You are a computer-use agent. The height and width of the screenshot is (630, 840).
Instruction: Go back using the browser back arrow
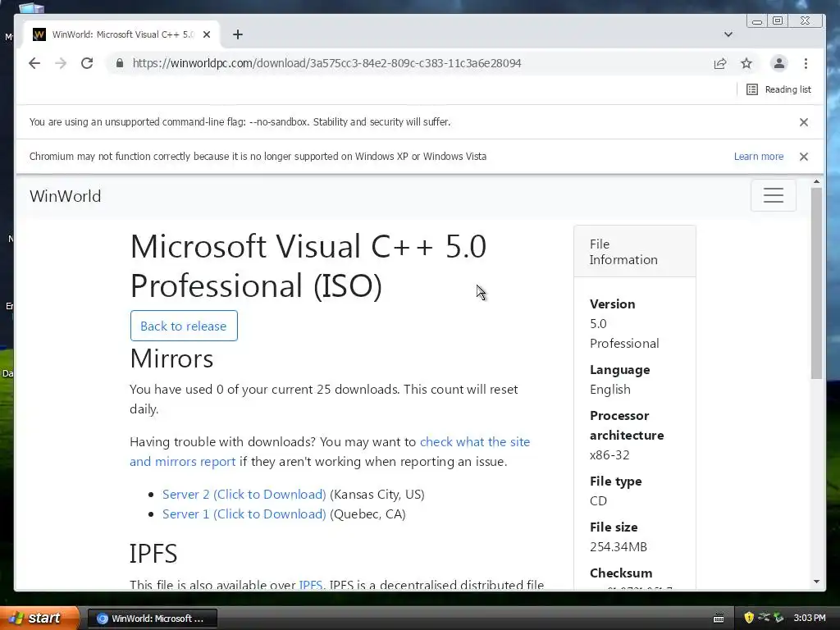(34, 63)
